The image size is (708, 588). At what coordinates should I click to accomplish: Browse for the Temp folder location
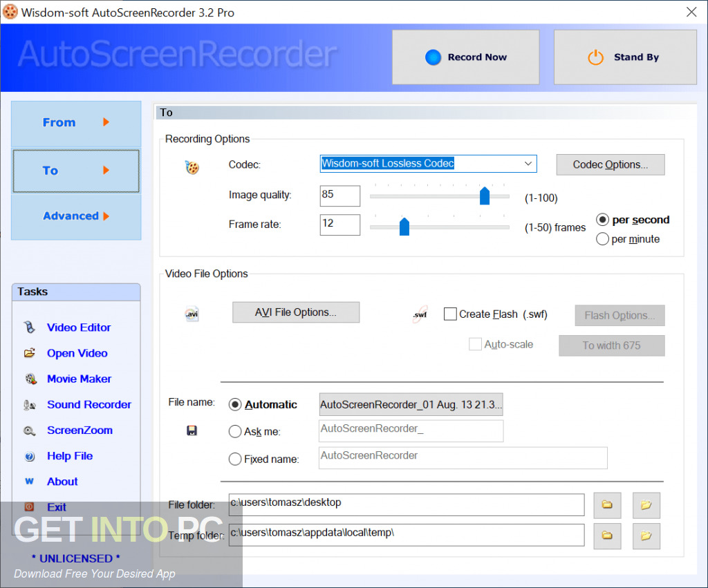(607, 535)
